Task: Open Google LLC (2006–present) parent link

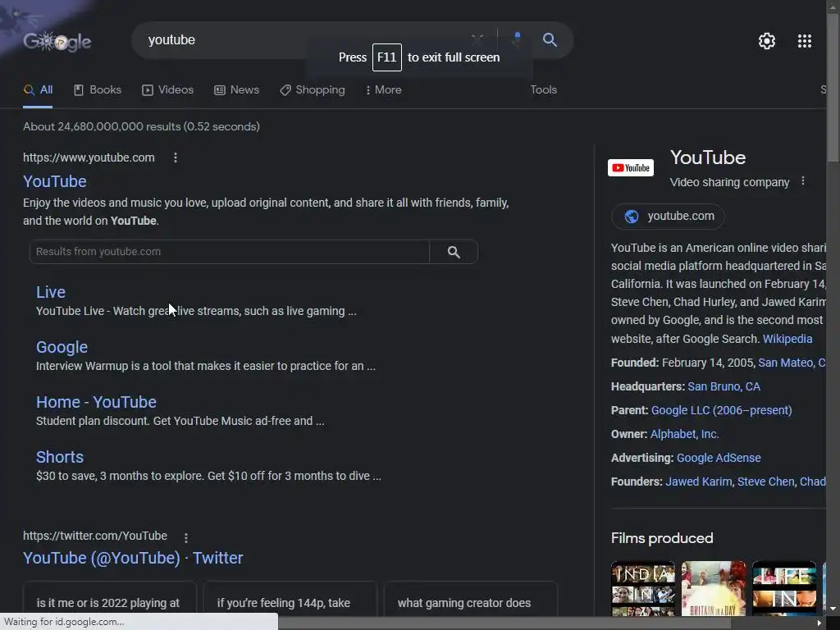Action: [721, 410]
